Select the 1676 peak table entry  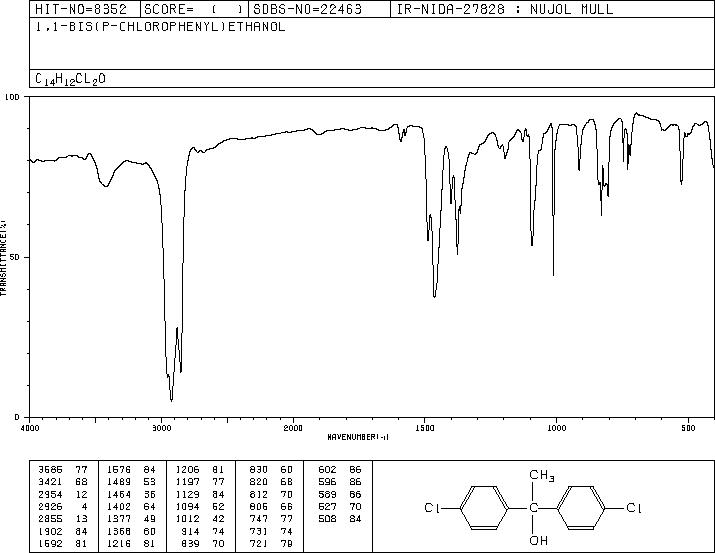tap(131, 470)
